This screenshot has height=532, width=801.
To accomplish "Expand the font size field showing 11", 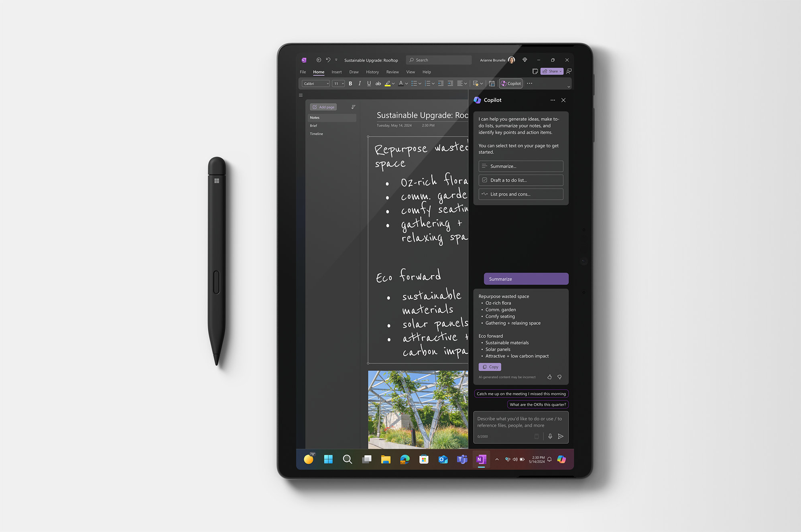I will (x=342, y=83).
